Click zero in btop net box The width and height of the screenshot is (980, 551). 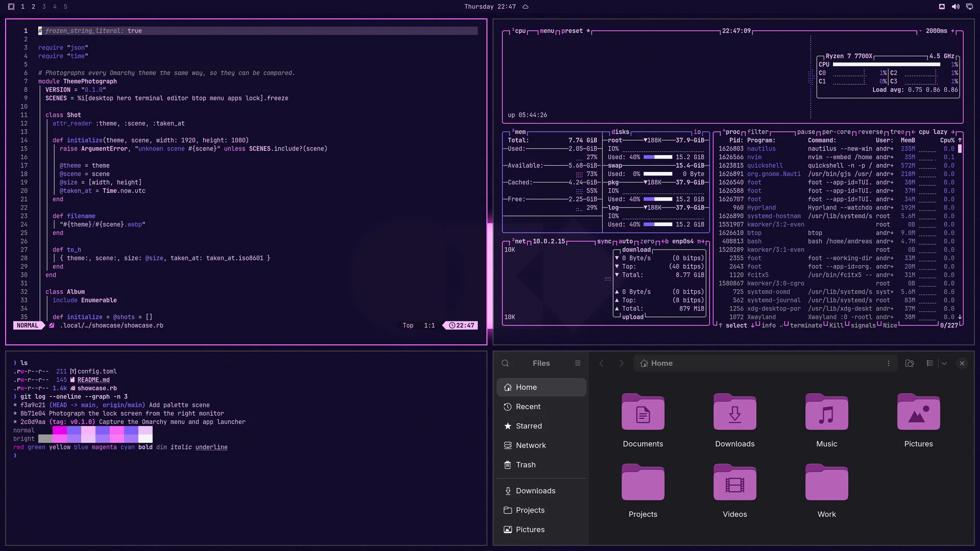[647, 242]
